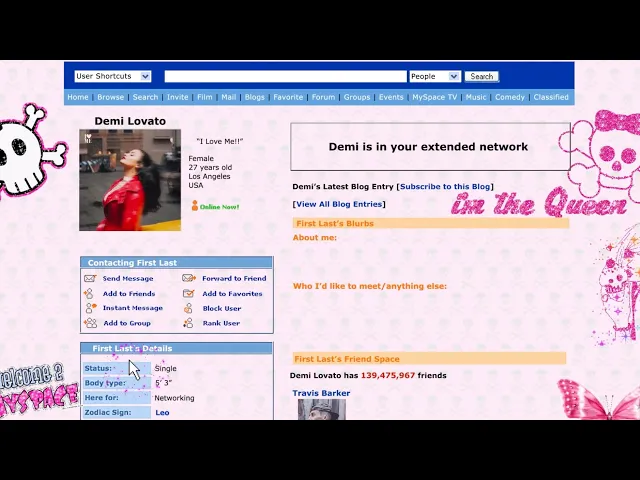Viewport: 640px width, 480px height.
Task: Click the Search button
Action: 482,76
